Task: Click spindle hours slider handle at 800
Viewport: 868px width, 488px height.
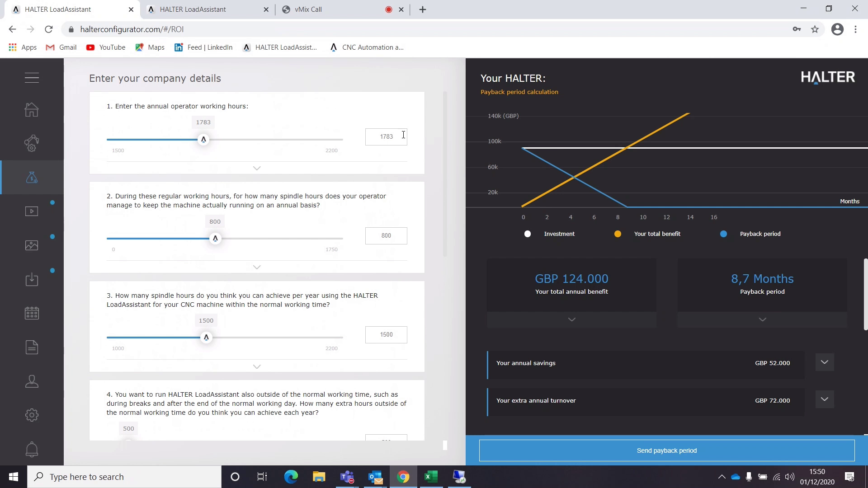Action: click(215, 239)
